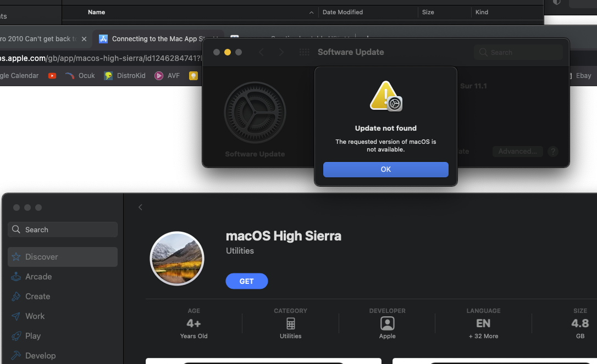Click the Software Update gear icon

coord(255,113)
